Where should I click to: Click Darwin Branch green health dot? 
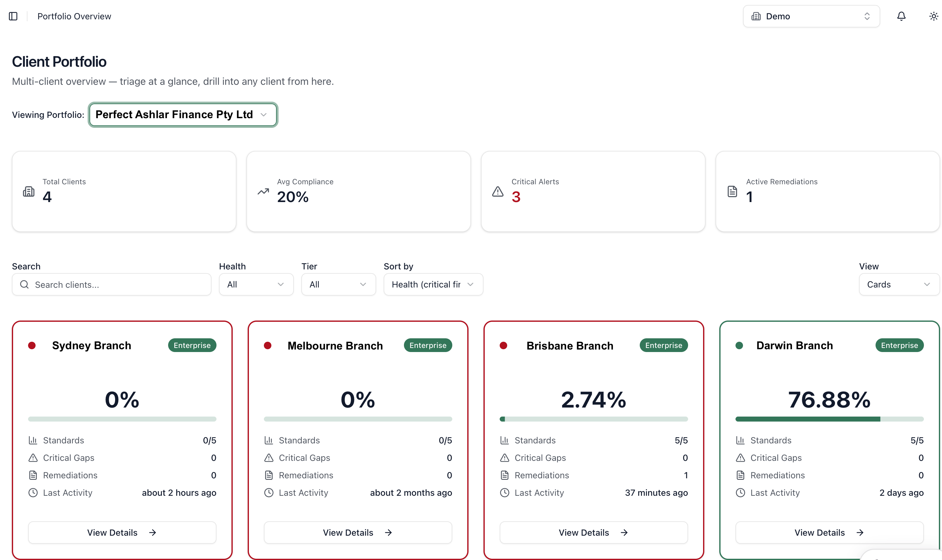pyautogui.click(x=739, y=345)
